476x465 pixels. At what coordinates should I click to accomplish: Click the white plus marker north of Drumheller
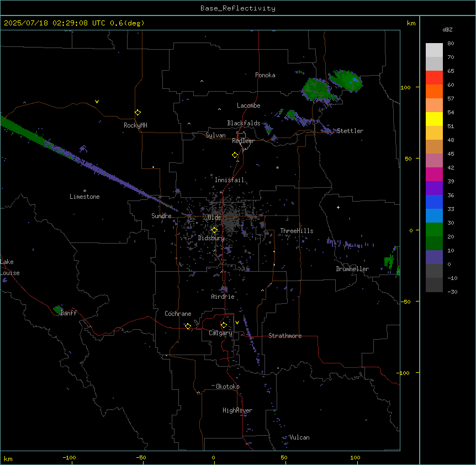point(338,207)
